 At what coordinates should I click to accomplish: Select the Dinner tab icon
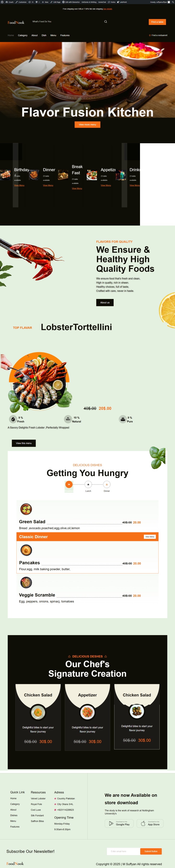tap(107, 484)
